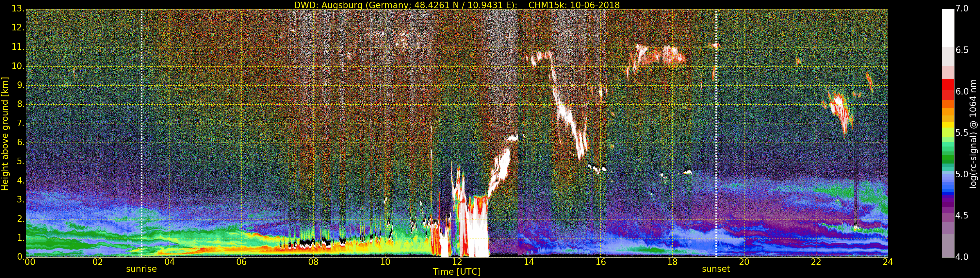Click the height axis tick '8.'
The image size is (980, 278).
20,104
